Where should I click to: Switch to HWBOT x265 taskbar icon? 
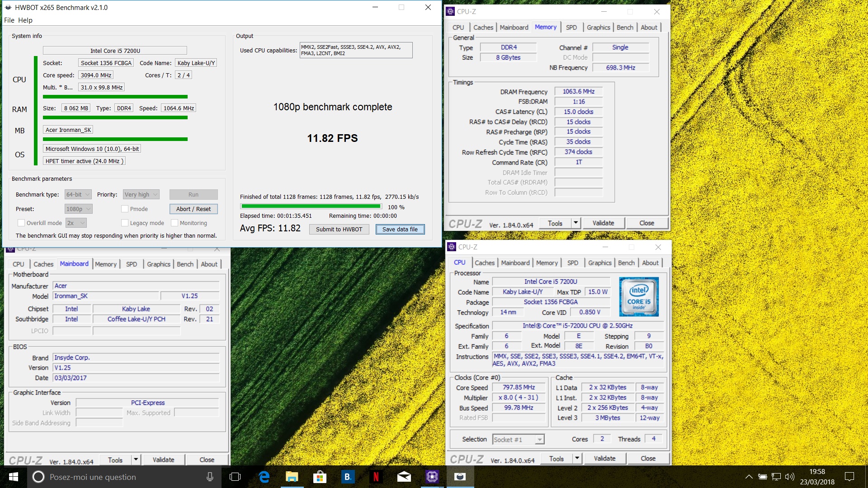click(x=460, y=477)
